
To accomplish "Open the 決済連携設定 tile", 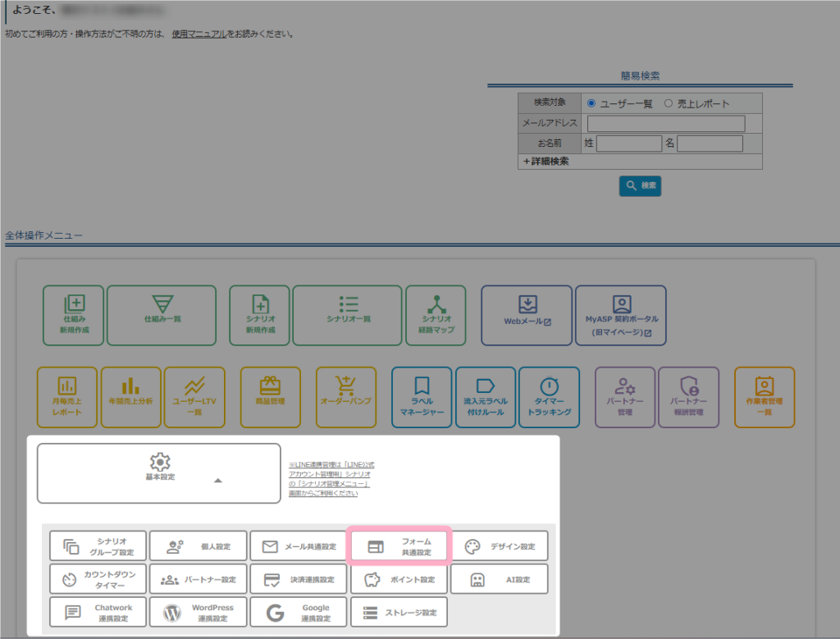I will (x=299, y=579).
